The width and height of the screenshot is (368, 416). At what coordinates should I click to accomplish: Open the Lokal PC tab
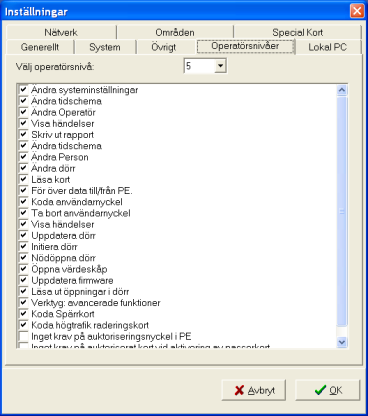[x=328, y=47]
